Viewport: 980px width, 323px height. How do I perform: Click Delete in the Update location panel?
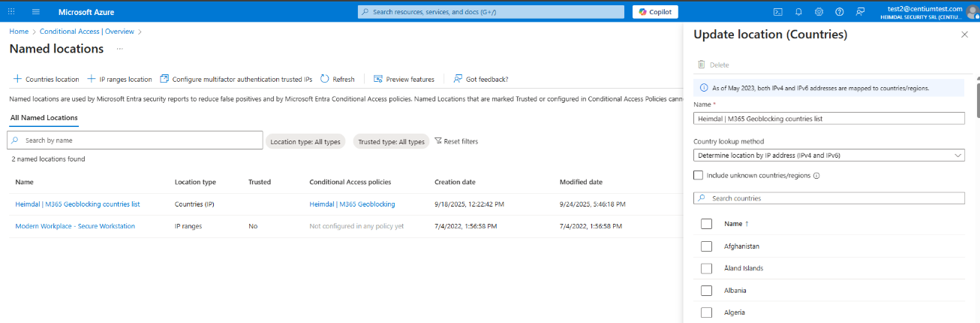[713, 65]
